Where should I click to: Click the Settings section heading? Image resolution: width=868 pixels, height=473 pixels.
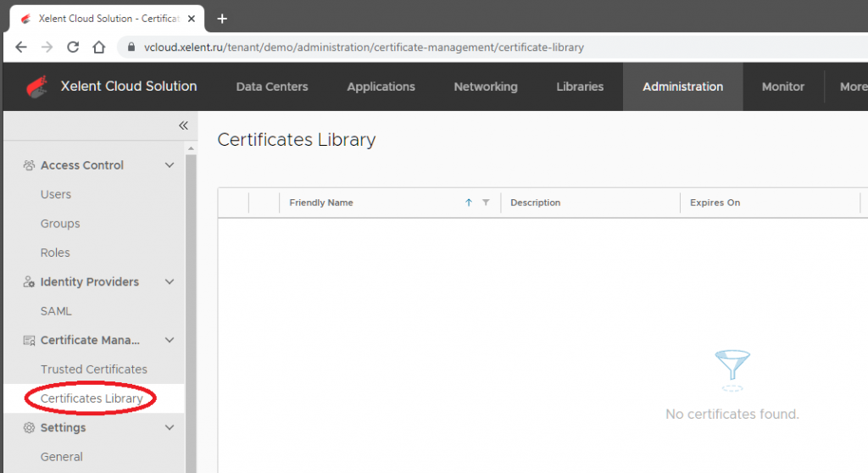coord(63,427)
